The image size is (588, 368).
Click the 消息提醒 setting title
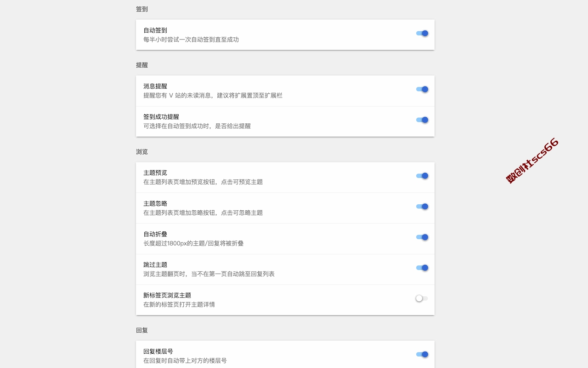click(x=155, y=86)
